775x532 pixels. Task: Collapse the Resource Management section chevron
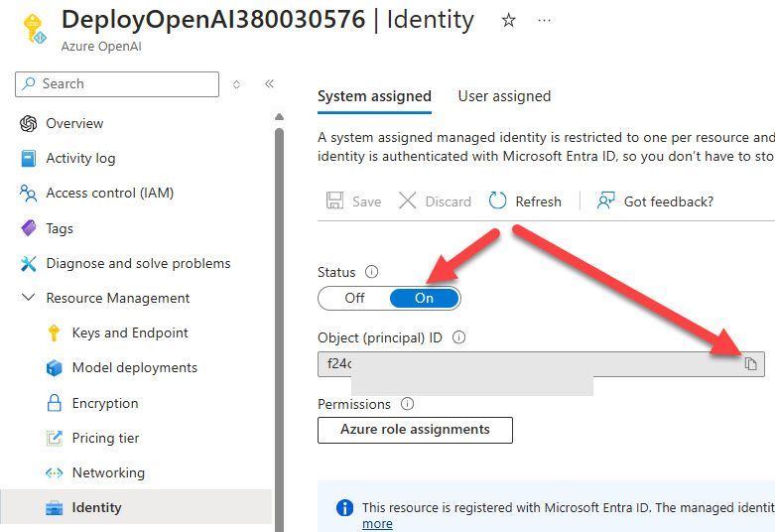point(29,297)
